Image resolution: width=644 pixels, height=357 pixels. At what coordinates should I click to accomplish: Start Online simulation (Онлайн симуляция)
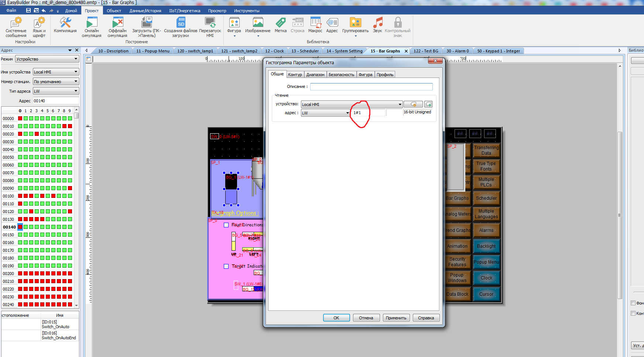(92, 27)
